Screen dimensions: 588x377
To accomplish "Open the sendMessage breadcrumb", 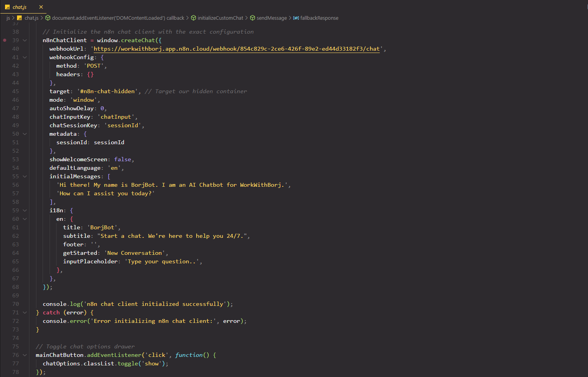I will click(272, 18).
